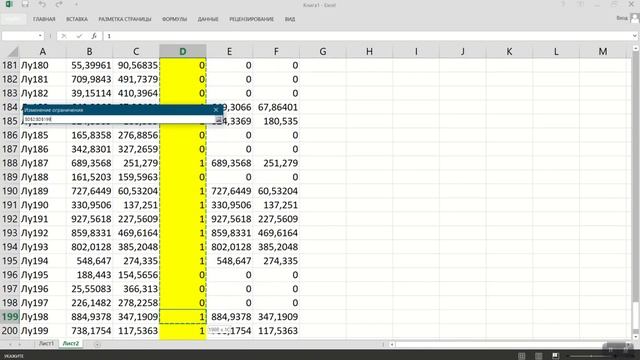Image resolution: width=640 pixels, height=360 pixels.
Task: Open the Name Box dropdown
Action: (x=40, y=36)
